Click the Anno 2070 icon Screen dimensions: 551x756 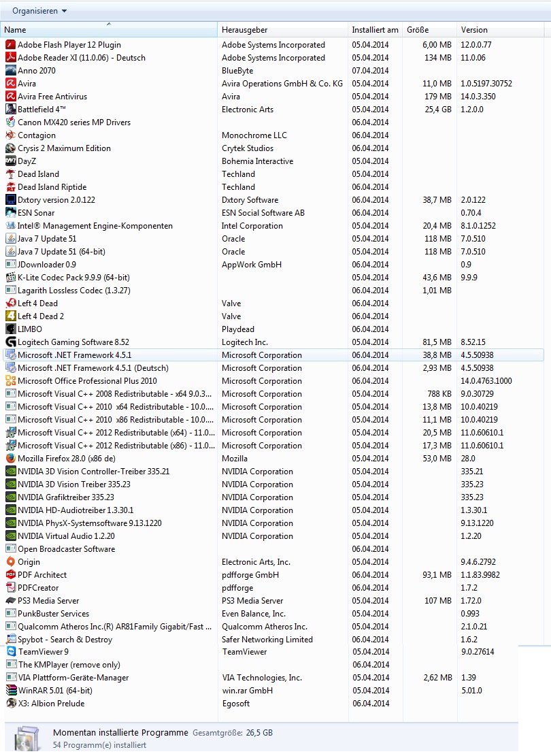pyautogui.click(x=11, y=71)
